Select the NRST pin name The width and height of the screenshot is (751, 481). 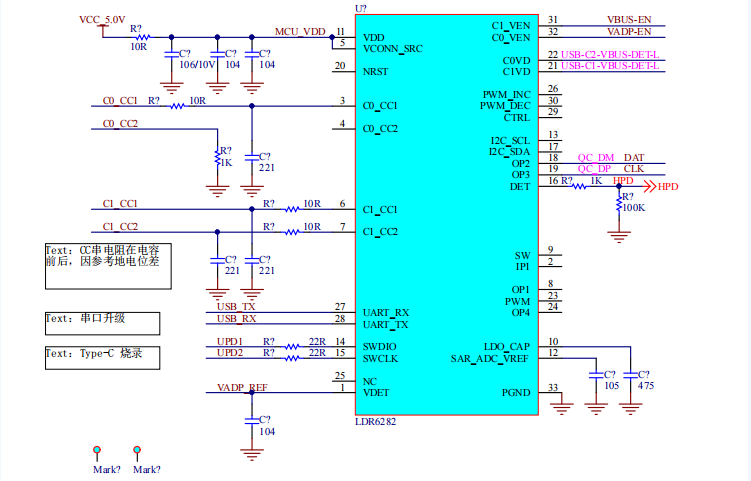[x=376, y=72]
